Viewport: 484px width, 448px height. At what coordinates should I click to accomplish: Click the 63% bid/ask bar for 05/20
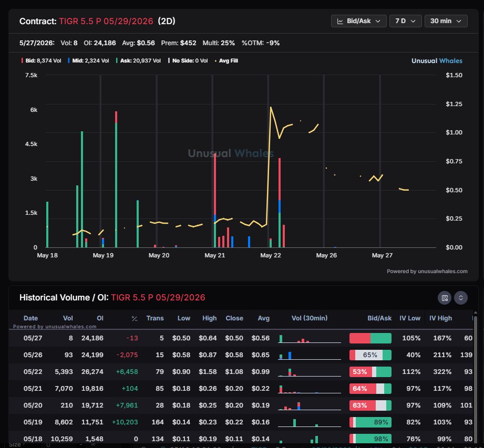[x=370, y=405]
